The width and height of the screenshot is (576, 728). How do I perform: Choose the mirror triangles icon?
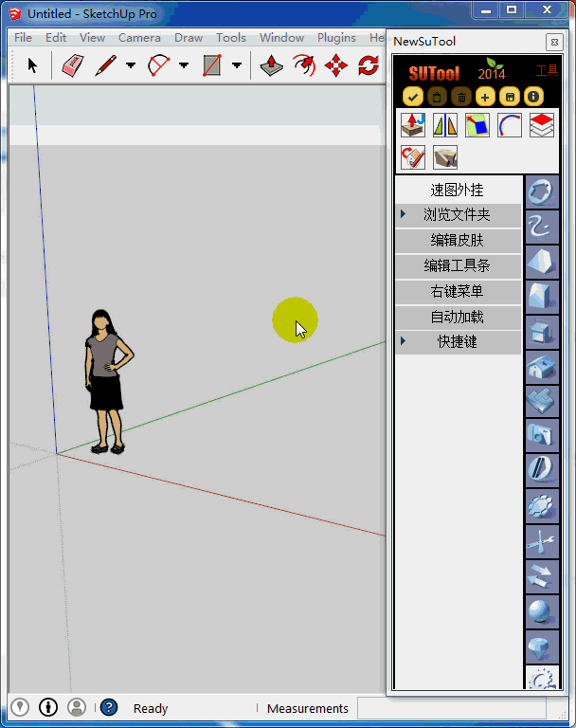[445, 125]
